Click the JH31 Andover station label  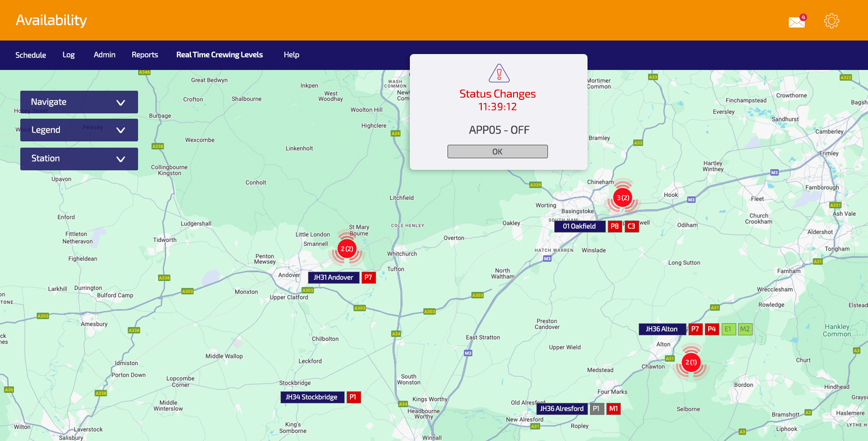(334, 277)
